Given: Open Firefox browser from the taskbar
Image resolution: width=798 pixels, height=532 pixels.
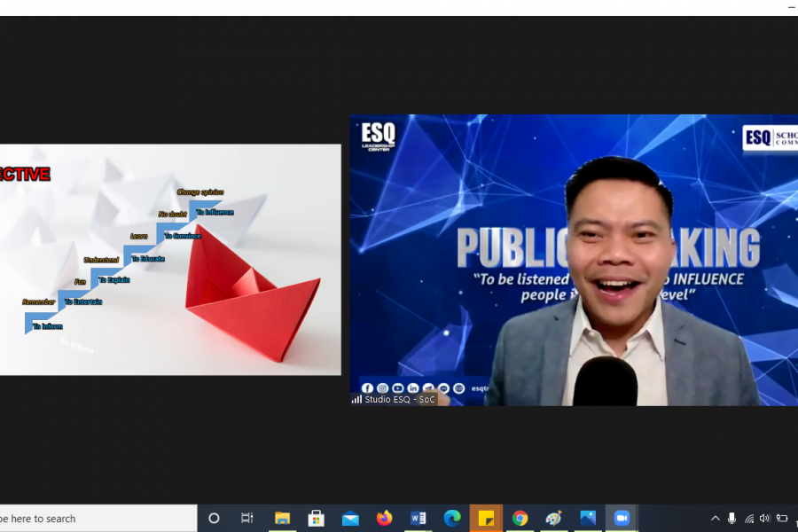Looking at the screenshot, I should 384,519.
